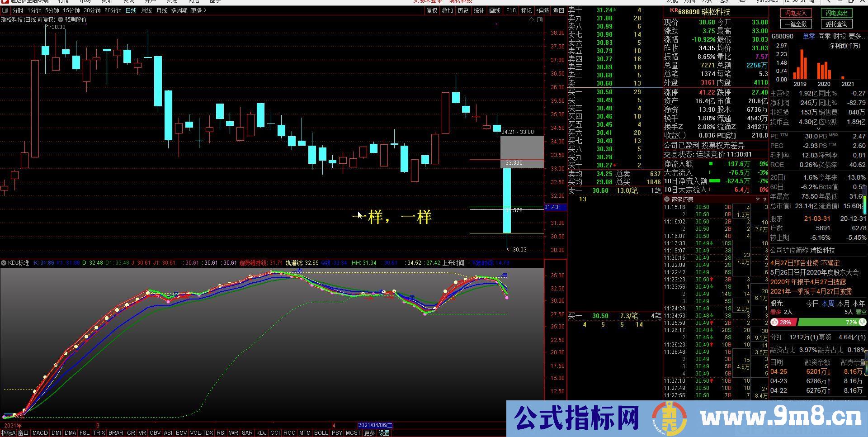This screenshot has width=868, height=437.
Task: Click the 2021/04/06 date marker on timeline
Action: coord(375,425)
